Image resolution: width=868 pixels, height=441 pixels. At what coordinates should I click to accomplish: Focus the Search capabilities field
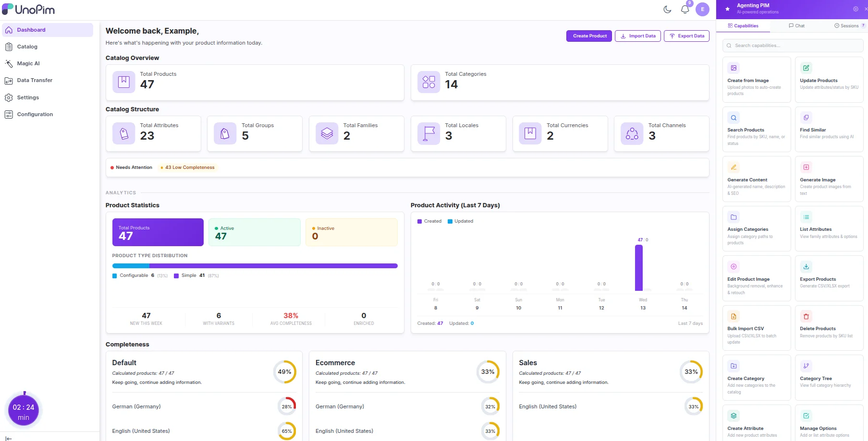793,46
